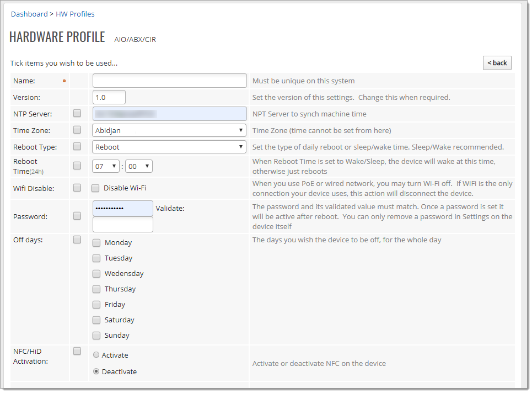Click the Version input field
Screen dimensions: 532x393
click(x=109, y=97)
